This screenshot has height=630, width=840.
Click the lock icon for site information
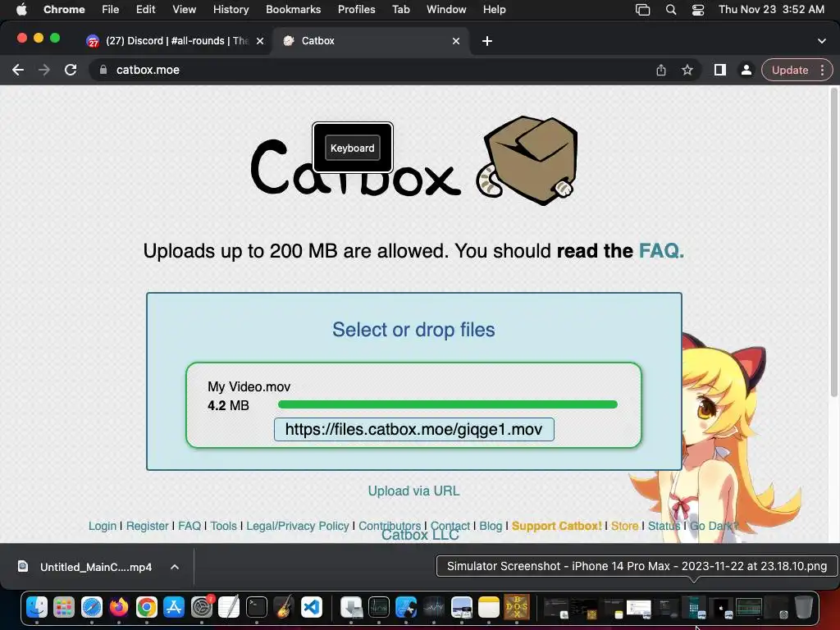pos(103,70)
